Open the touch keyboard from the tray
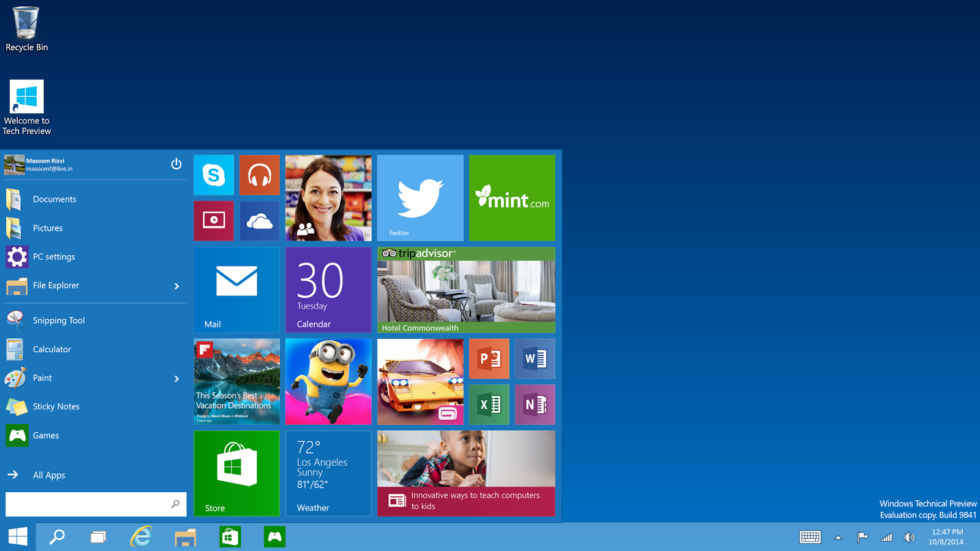980x551 pixels. tap(810, 537)
